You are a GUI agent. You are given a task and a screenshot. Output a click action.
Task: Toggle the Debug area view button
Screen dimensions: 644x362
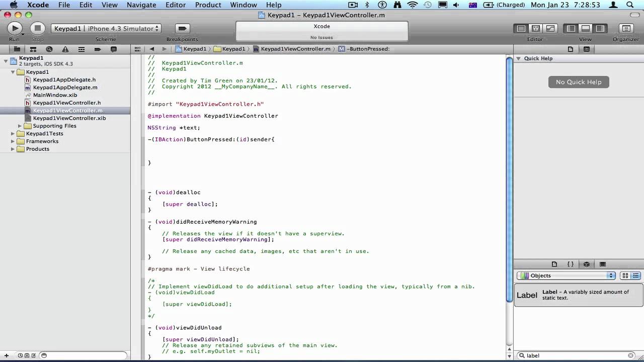585,29
